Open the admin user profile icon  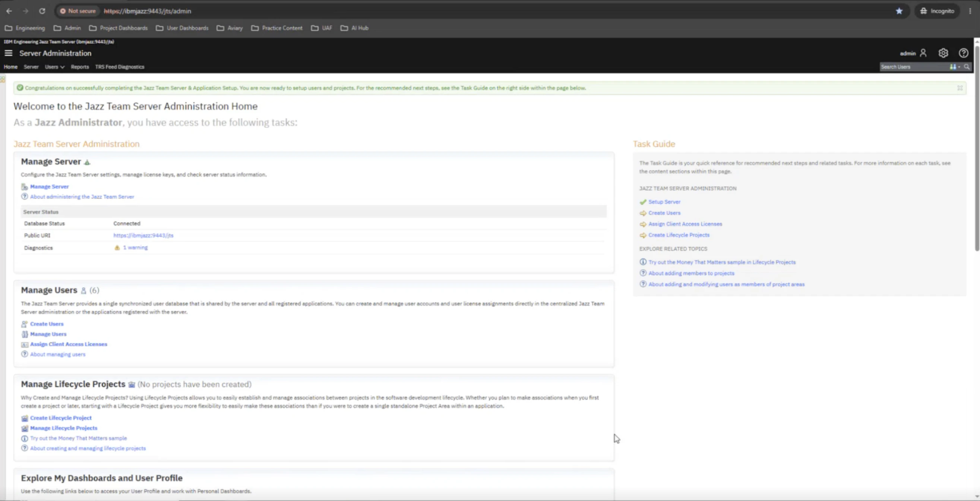[x=923, y=53]
